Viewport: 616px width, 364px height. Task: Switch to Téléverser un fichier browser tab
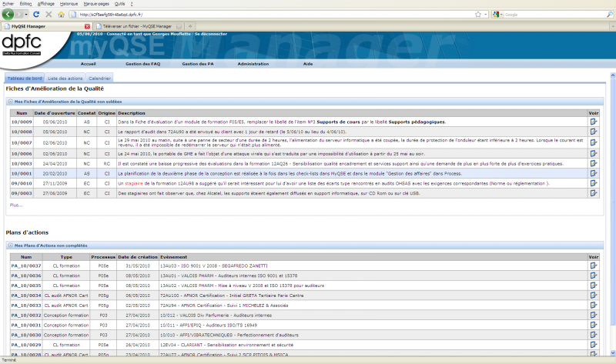[x=138, y=26]
